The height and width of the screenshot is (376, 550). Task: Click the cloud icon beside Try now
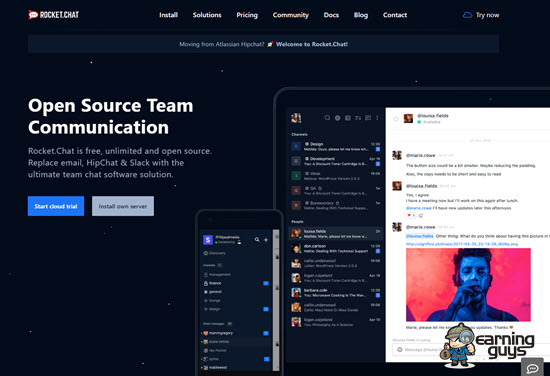467,15
